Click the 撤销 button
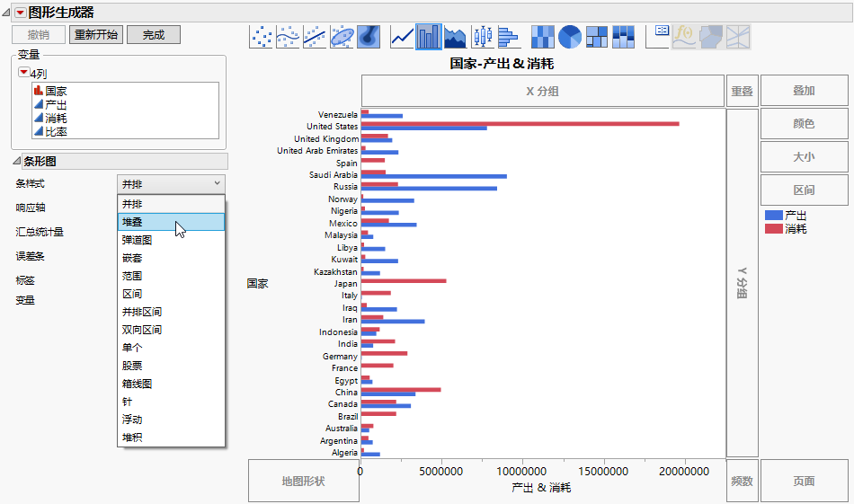The width and height of the screenshot is (854, 504). [x=39, y=35]
